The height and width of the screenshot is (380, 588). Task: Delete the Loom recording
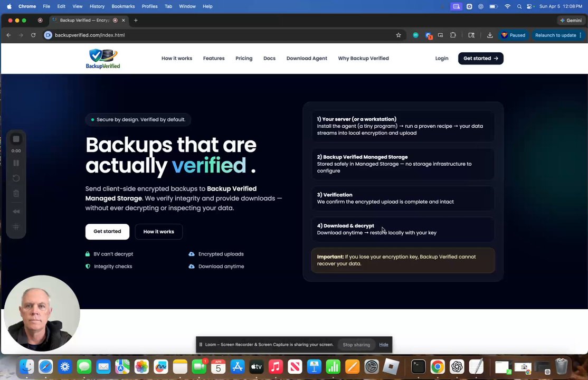coord(16,194)
